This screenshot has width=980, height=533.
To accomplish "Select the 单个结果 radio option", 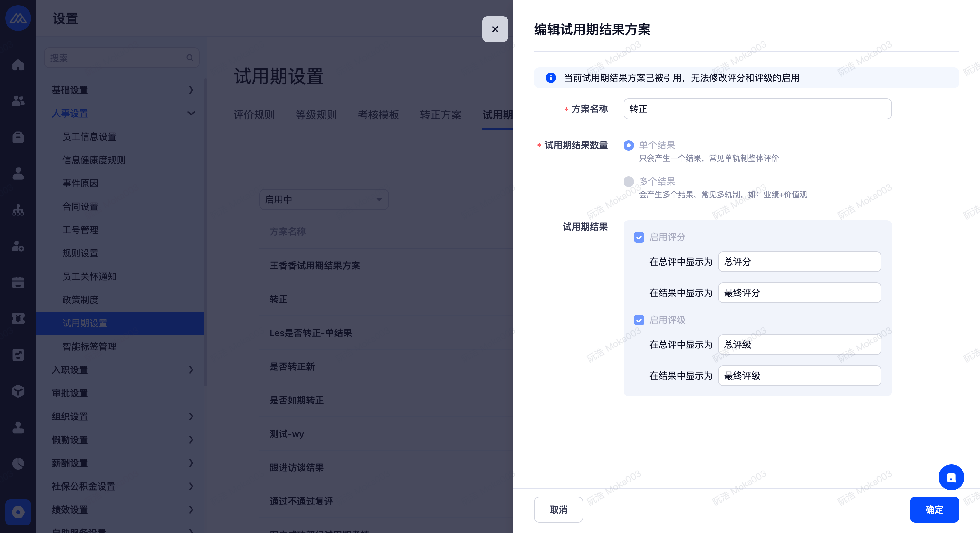I will coord(628,145).
